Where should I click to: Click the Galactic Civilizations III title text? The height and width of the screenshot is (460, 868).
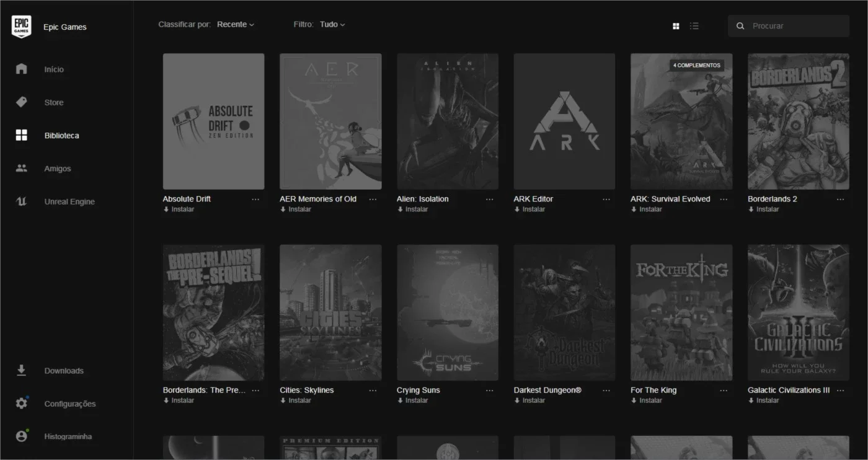789,390
